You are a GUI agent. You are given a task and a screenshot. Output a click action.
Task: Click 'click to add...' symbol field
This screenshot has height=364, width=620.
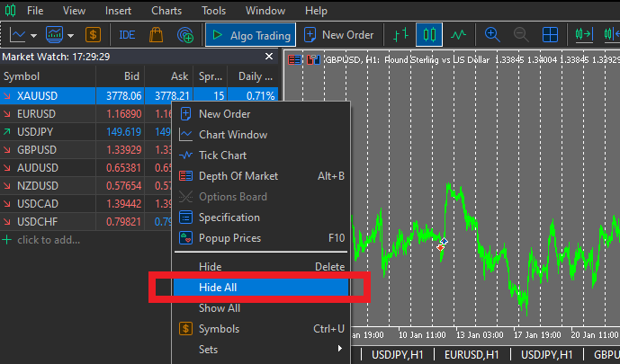49,239
